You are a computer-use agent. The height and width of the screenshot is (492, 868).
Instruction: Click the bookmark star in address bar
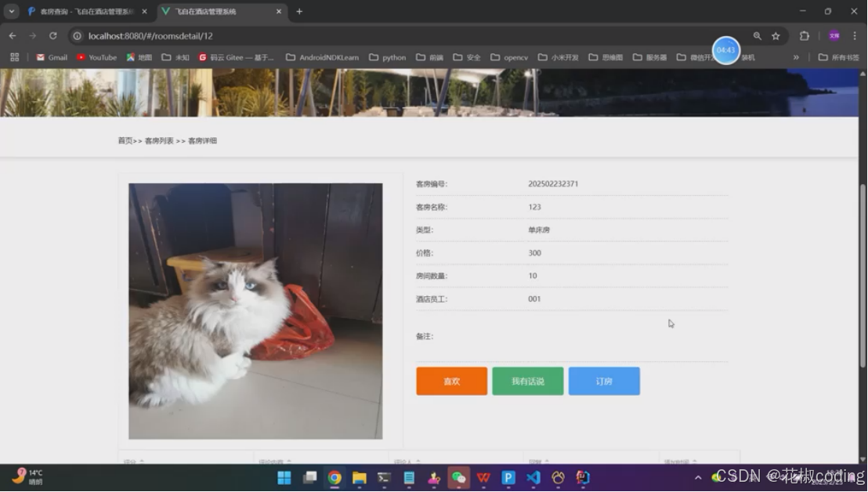[775, 36]
